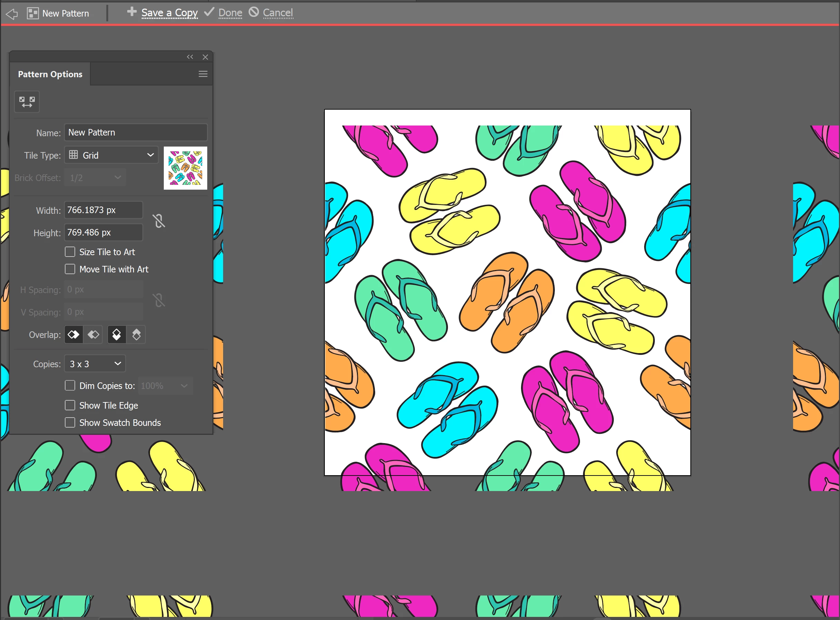Click the Pattern Options tab
The image size is (840, 620).
(50, 74)
